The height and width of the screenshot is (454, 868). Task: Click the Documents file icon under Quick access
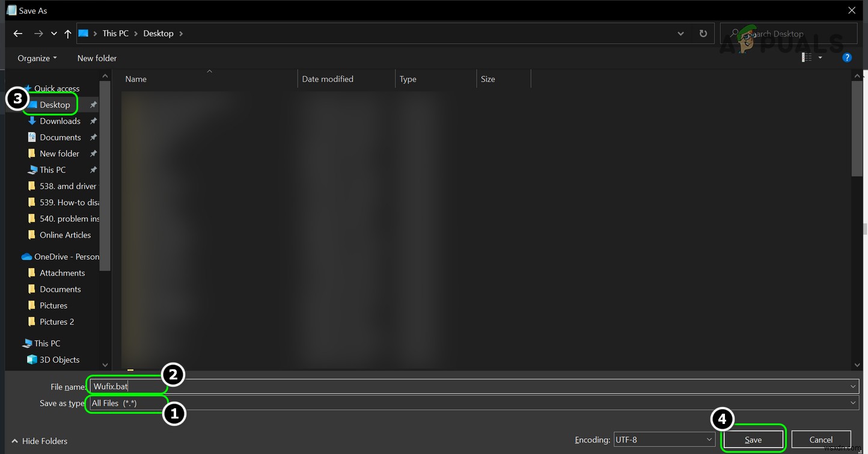[32, 137]
